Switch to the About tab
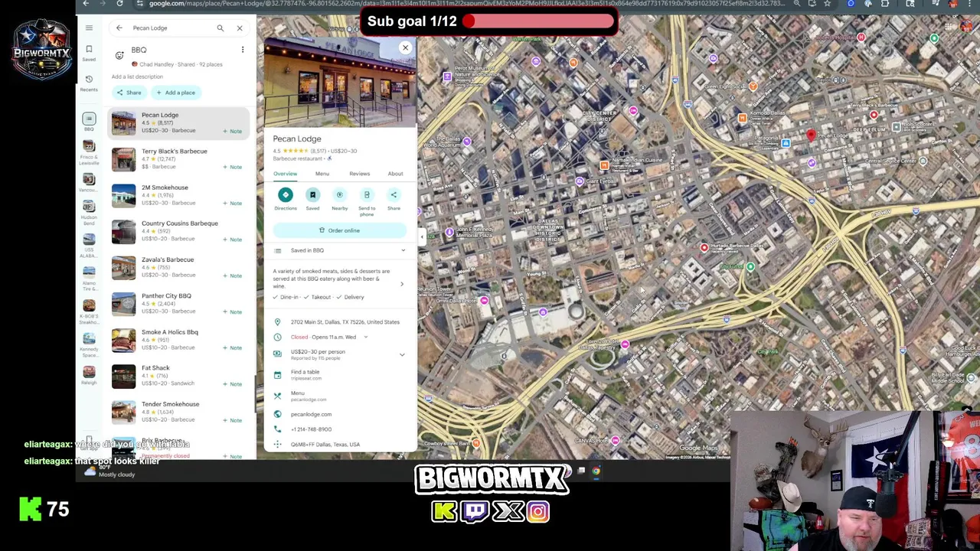The image size is (980, 551). pyautogui.click(x=395, y=174)
